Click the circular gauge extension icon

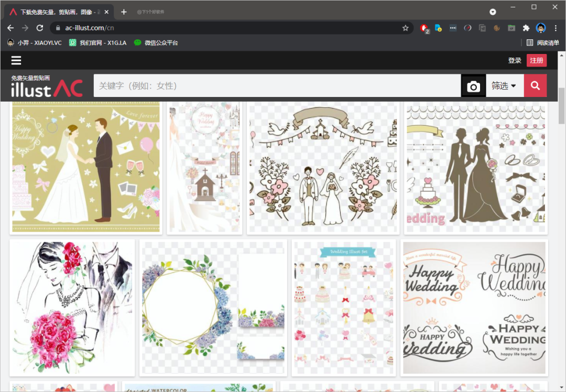[x=467, y=28]
